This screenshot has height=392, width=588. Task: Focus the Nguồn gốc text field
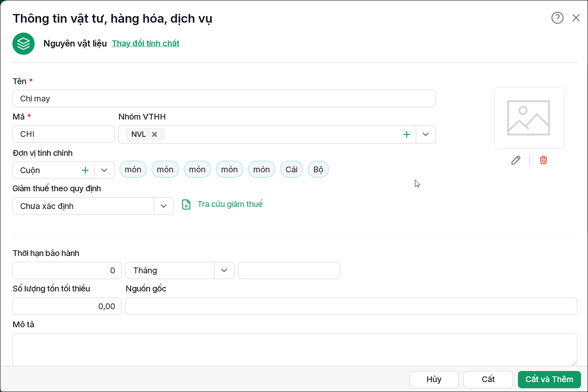351,306
